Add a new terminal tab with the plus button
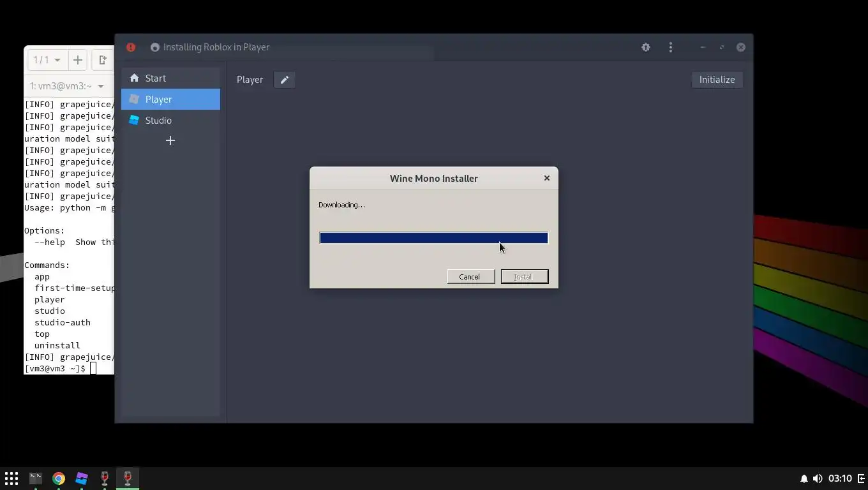 point(77,60)
